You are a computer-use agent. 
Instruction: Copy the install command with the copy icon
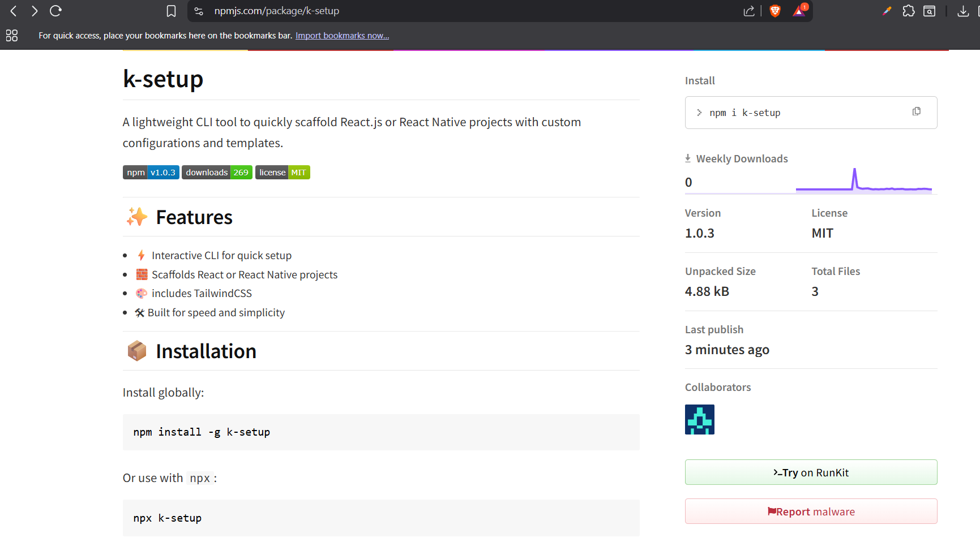coord(917,111)
